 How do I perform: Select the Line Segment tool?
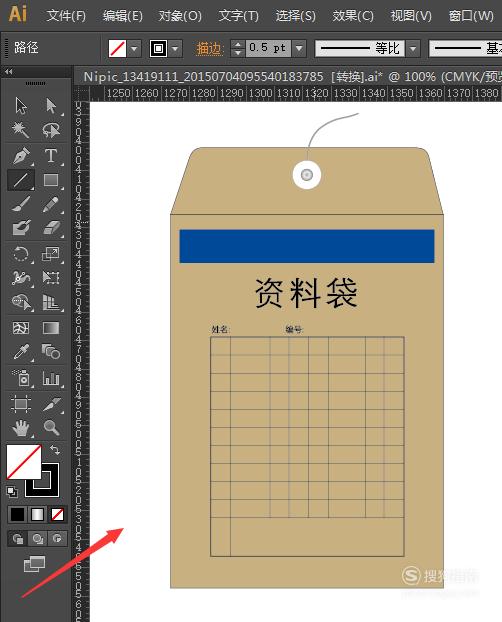[21, 180]
